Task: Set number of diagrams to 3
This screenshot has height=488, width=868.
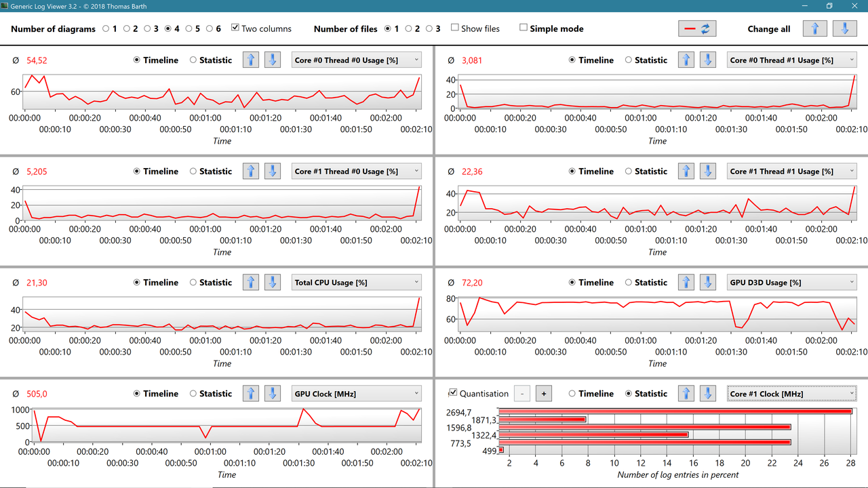Action: pos(146,28)
